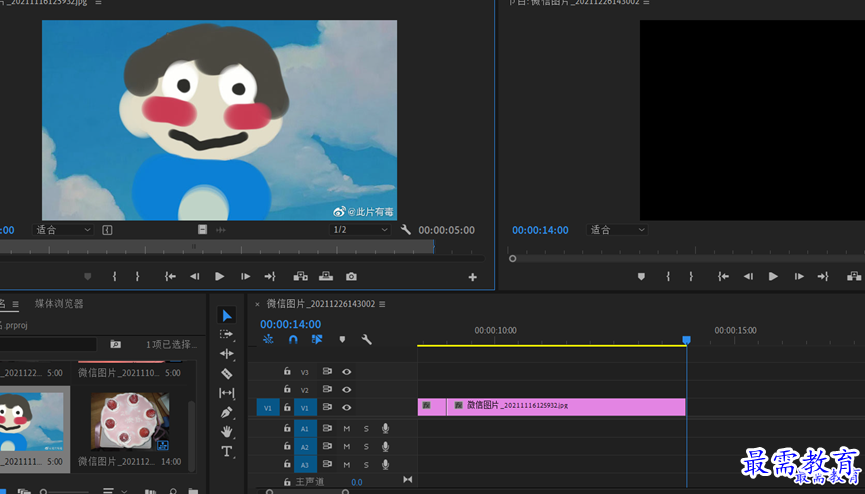Viewport: 865px width, 494px height.
Task: Select the cake thumbnail in Project panel
Action: 130,422
